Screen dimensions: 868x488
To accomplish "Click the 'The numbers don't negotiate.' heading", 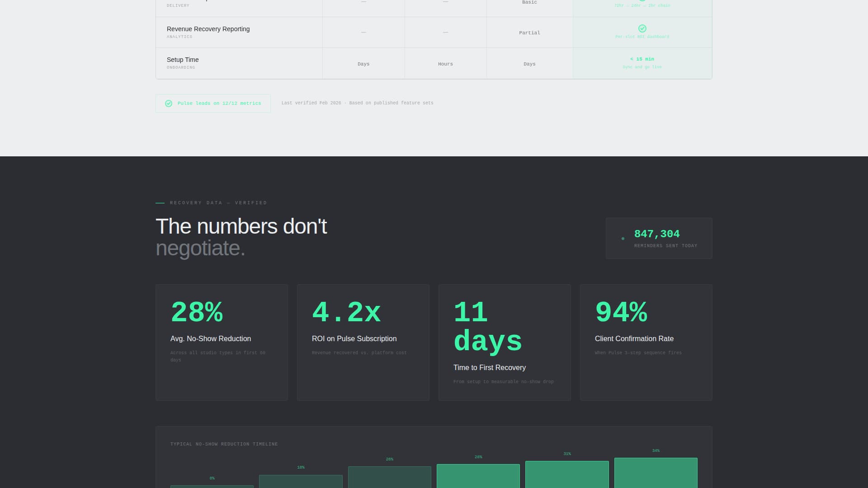I will tap(241, 237).
